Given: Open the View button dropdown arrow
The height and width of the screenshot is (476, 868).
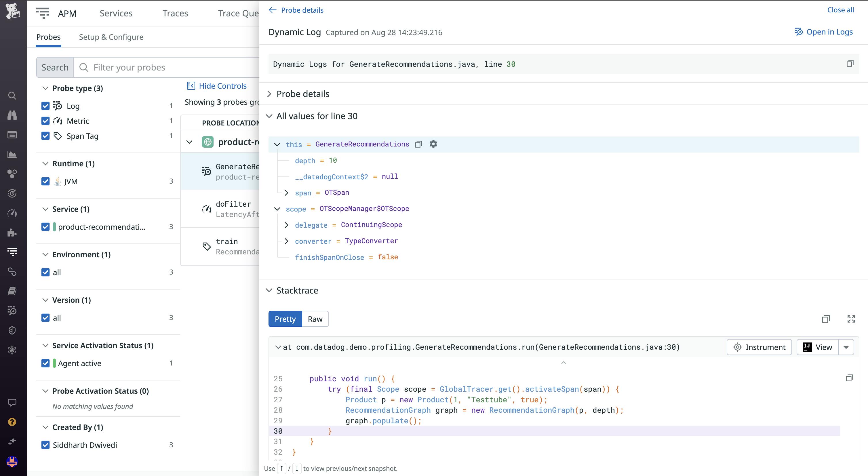Looking at the screenshot, I should click(x=846, y=347).
